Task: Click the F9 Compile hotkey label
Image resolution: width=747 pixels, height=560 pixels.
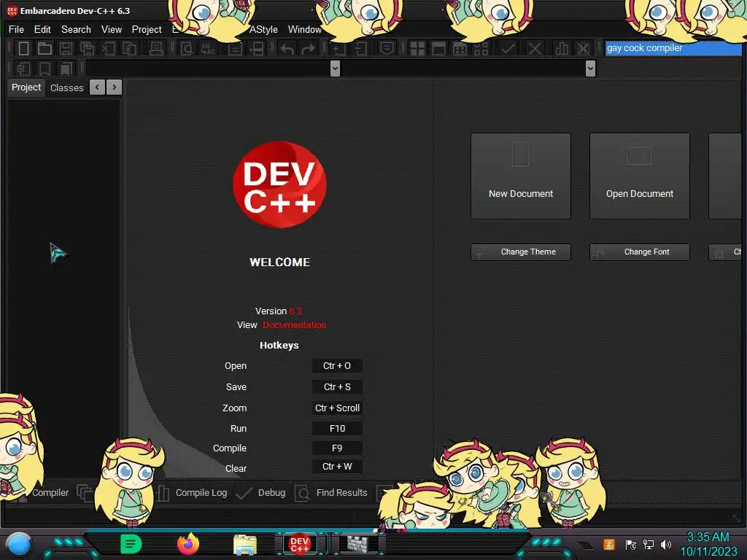Action: [337, 448]
